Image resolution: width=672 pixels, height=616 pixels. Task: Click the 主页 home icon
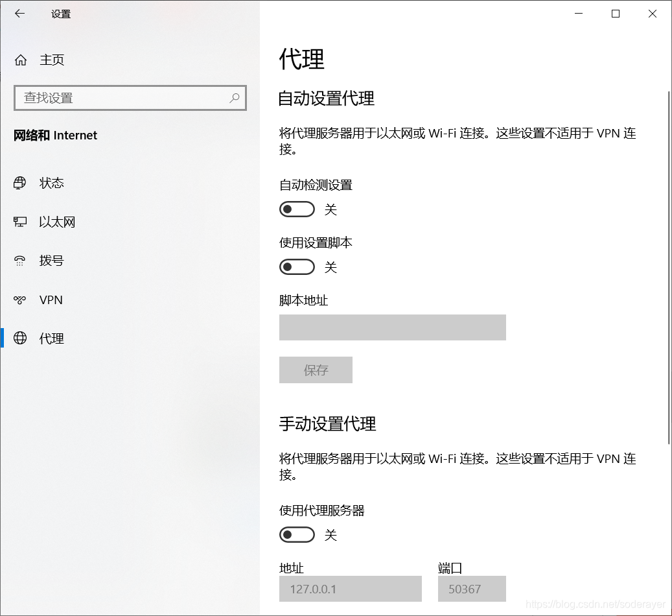click(x=20, y=60)
